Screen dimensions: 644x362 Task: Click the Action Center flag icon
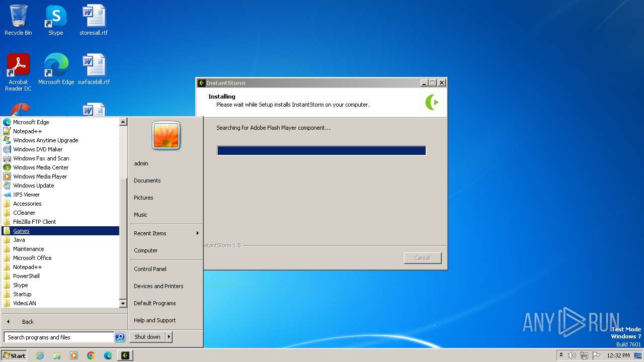[596, 355]
